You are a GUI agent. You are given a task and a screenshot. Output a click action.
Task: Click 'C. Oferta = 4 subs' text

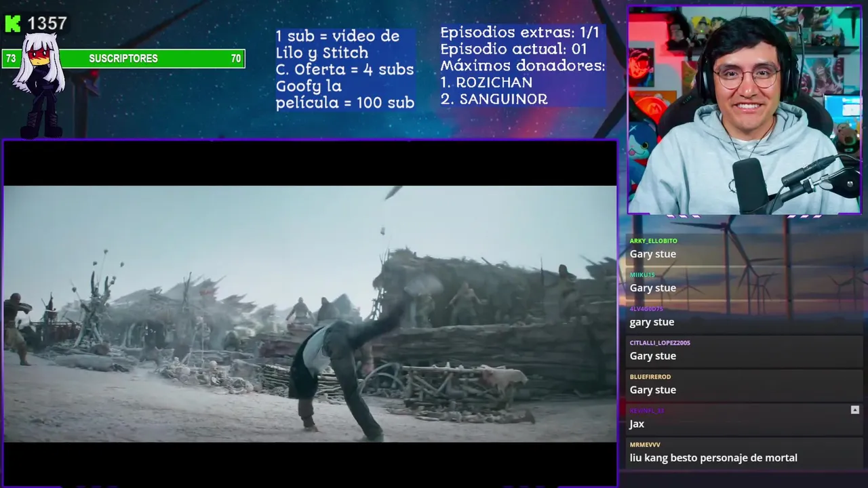click(344, 69)
